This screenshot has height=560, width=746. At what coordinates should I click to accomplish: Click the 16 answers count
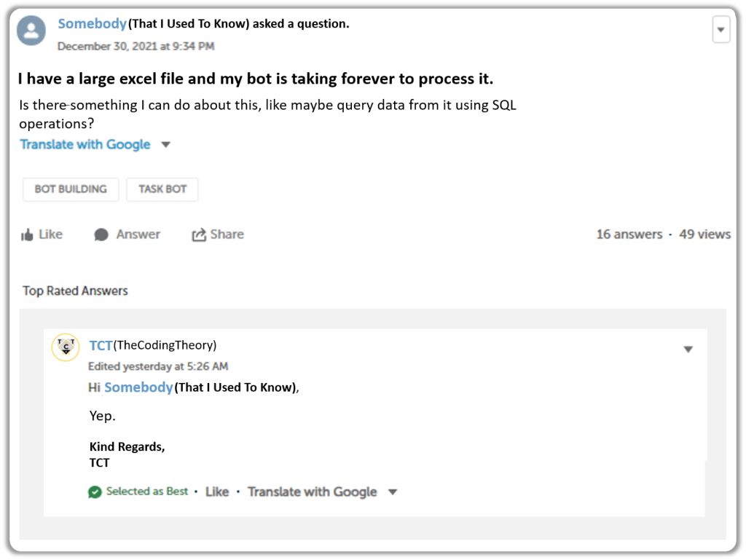tap(629, 234)
